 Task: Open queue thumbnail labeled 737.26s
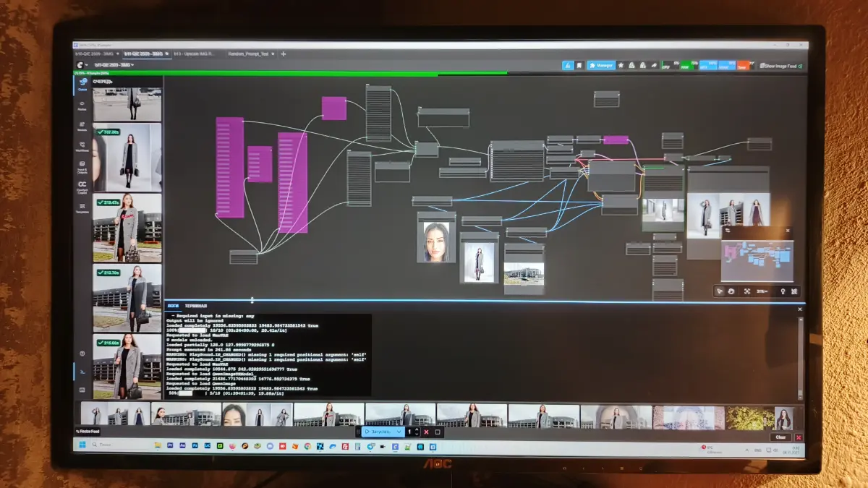(x=127, y=158)
